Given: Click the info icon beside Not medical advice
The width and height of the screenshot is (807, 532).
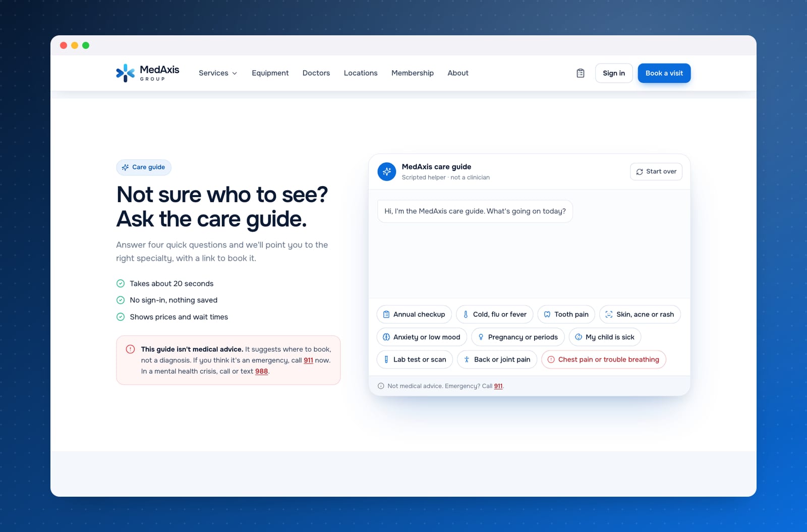Looking at the screenshot, I should [x=381, y=386].
